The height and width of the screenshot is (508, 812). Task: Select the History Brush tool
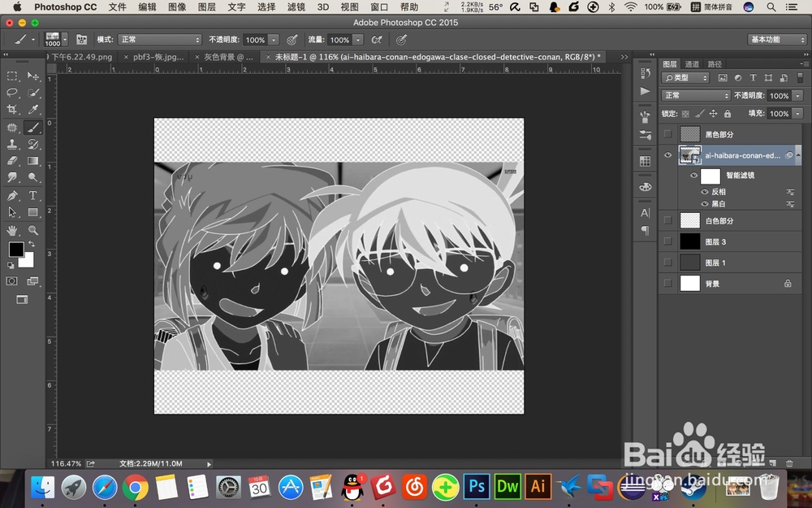32,144
